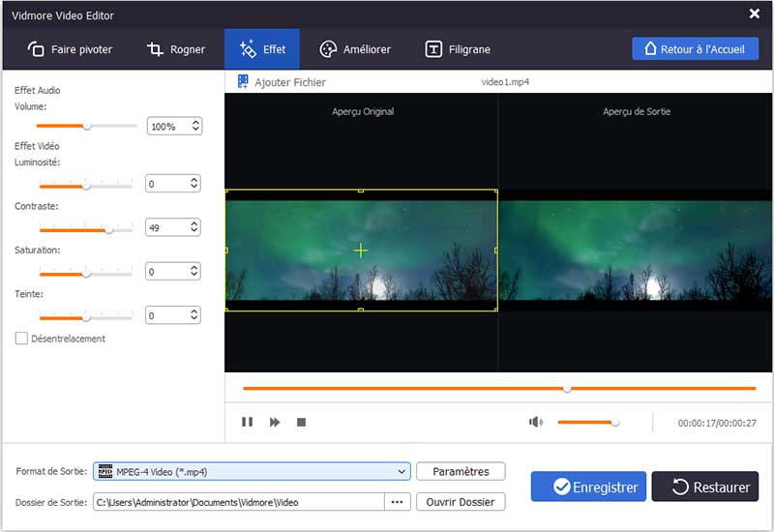Adjust the Contraste value stepper
774x532 pixels.
tap(193, 227)
